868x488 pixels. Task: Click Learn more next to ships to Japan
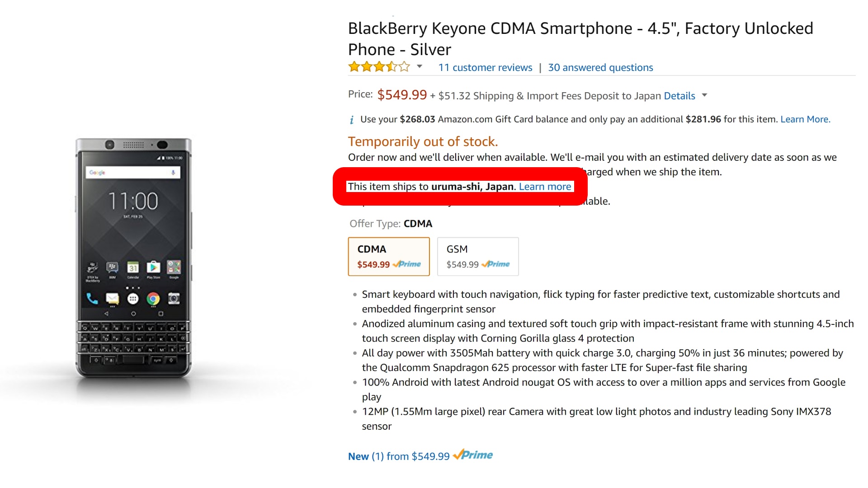pos(545,187)
